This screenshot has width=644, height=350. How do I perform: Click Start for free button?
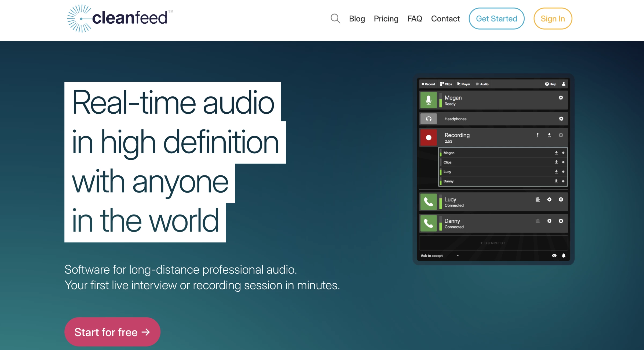(112, 332)
